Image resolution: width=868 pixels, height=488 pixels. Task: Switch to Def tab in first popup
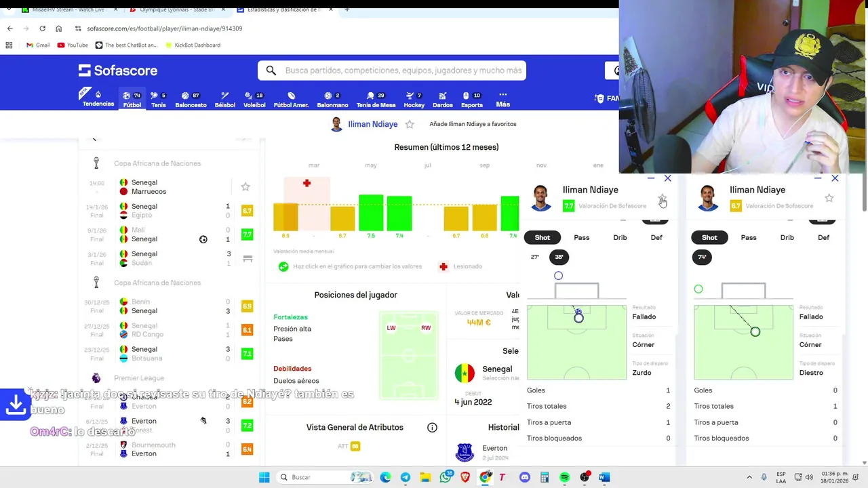[x=656, y=237]
